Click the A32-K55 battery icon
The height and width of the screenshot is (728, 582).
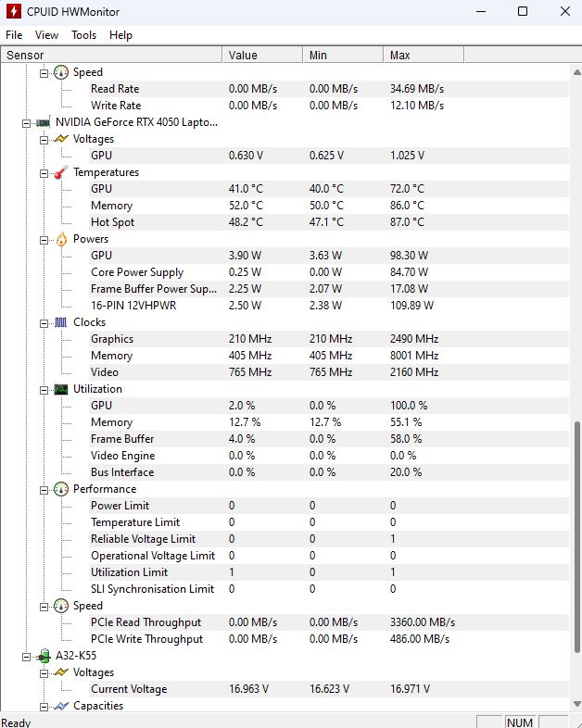[x=43, y=656]
